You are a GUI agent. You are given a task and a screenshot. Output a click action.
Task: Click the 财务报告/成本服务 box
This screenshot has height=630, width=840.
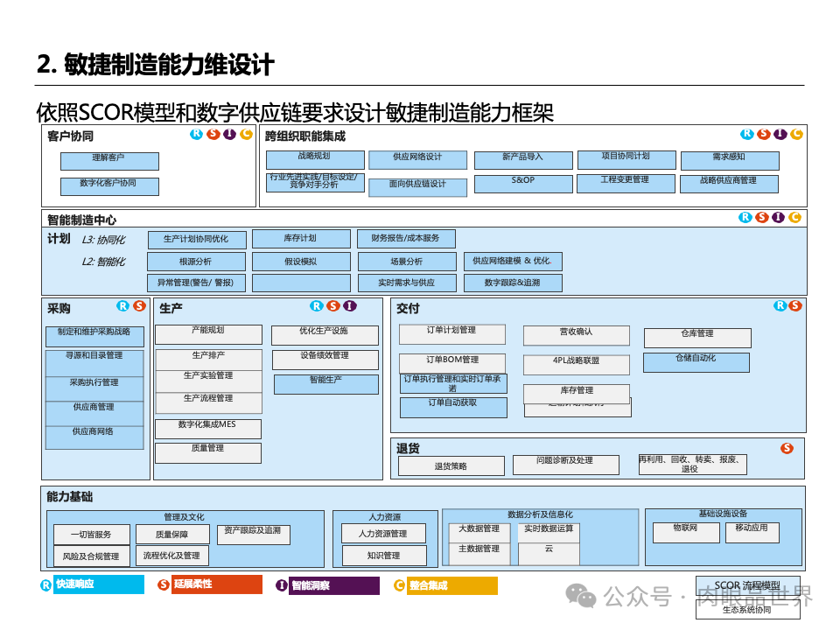point(407,238)
